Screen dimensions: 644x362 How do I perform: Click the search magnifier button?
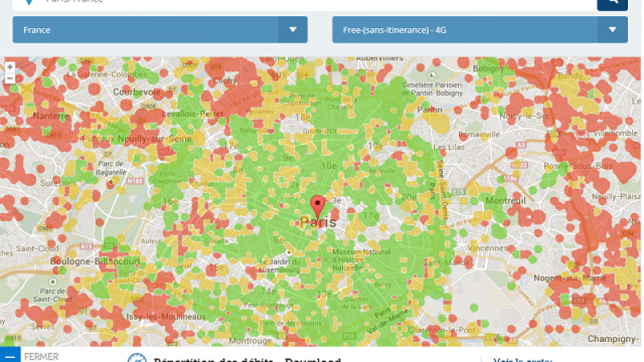pyautogui.click(x=612, y=4)
